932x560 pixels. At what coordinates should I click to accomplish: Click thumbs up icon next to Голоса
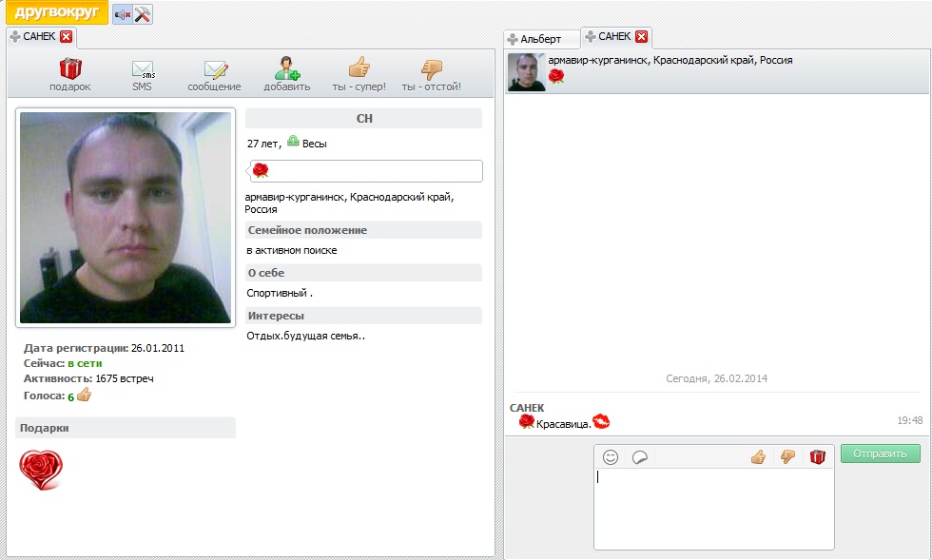[84, 395]
